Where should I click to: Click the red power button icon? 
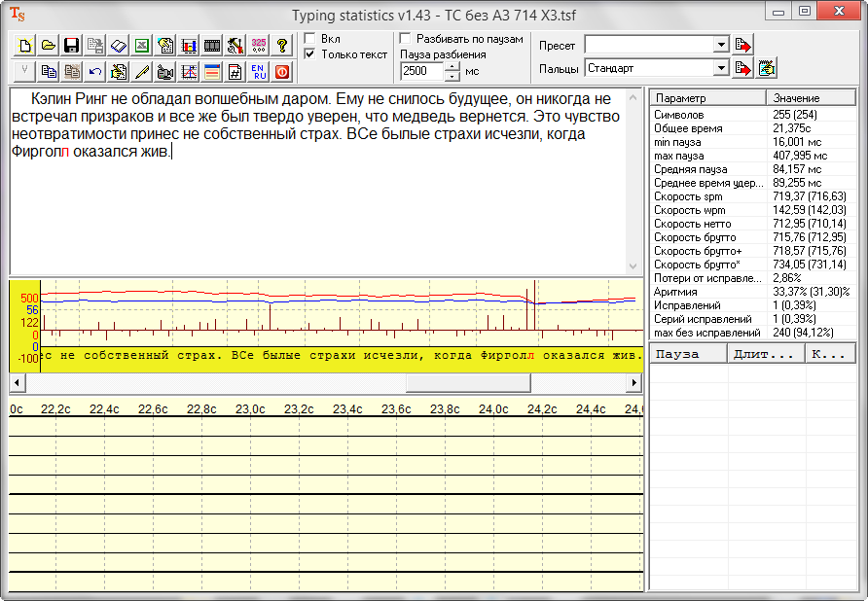coord(282,71)
